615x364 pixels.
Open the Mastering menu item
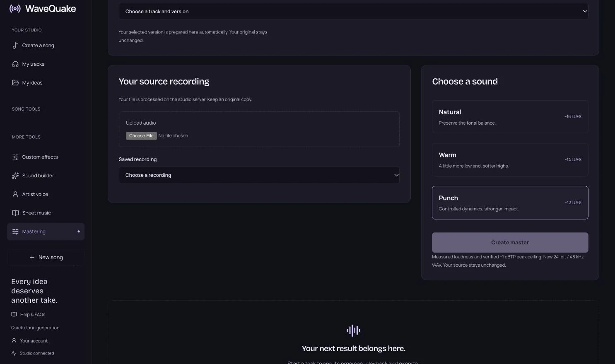pos(46,231)
